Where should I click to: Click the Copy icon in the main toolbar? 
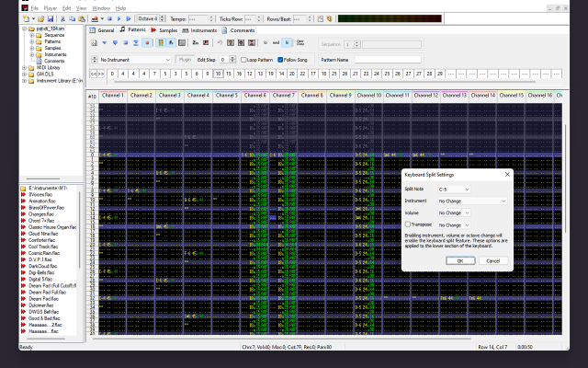pyautogui.click(x=72, y=18)
